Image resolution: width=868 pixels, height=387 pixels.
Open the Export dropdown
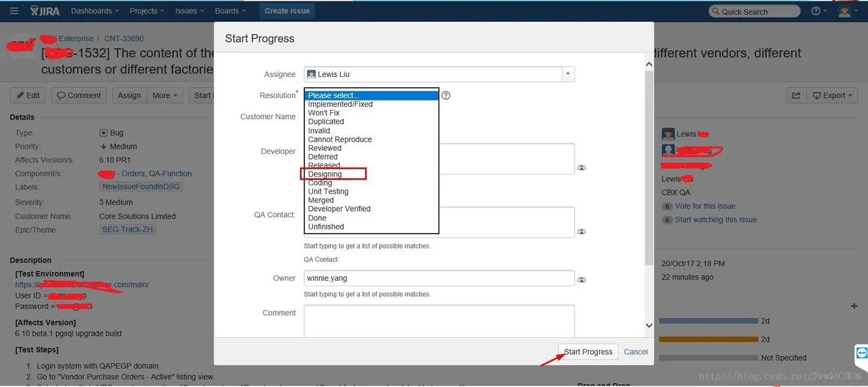(833, 95)
